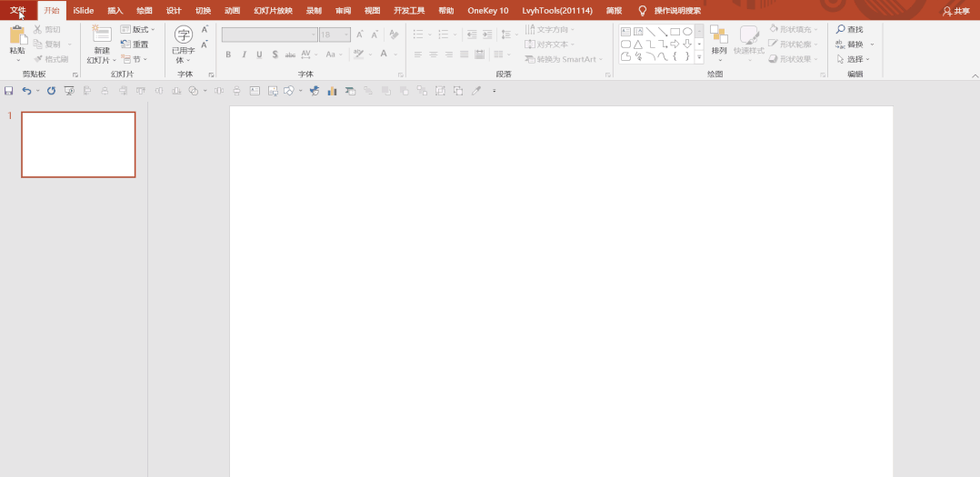Click Convert to SmartArt (转换为 SmartArt)
This screenshot has width=980, height=477.
pyautogui.click(x=565, y=59)
